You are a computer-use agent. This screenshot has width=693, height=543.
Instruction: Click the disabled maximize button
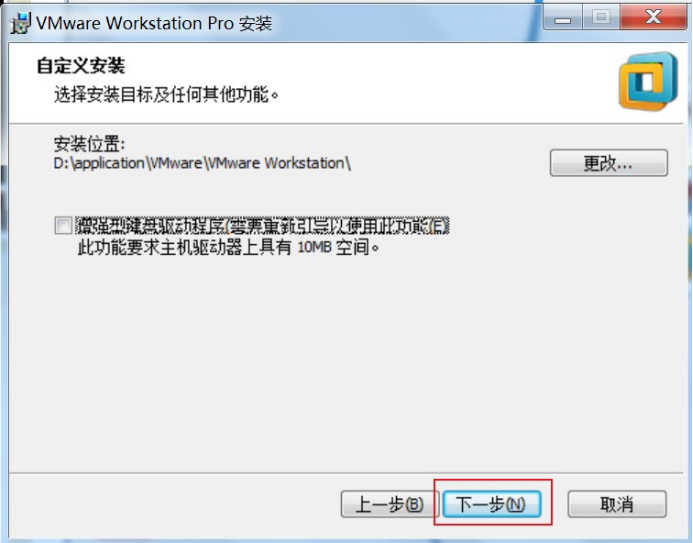point(601,19)
